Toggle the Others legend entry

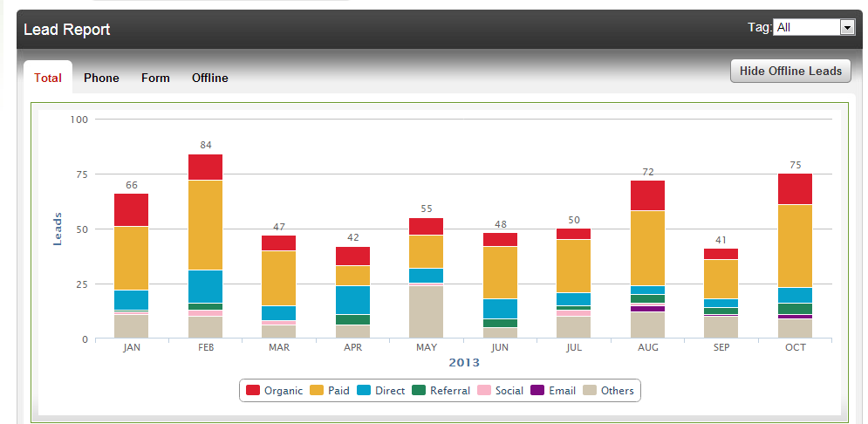pos(608,390)
